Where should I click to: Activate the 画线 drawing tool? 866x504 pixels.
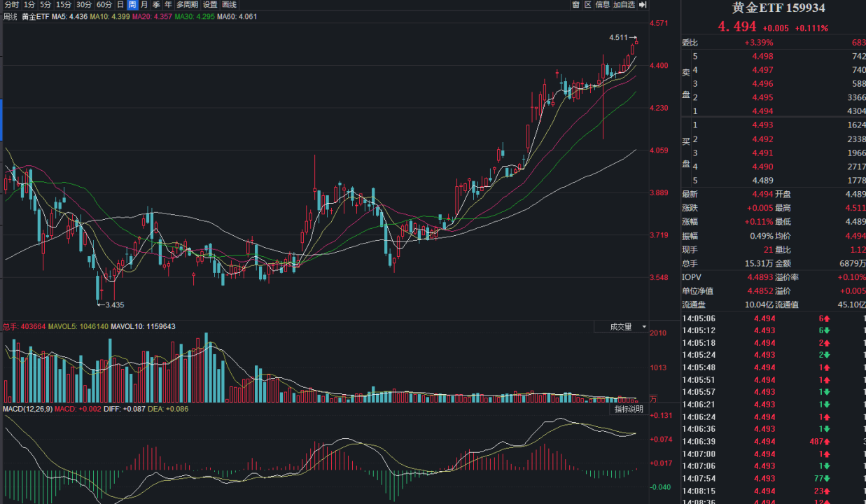tap(229, 5)
